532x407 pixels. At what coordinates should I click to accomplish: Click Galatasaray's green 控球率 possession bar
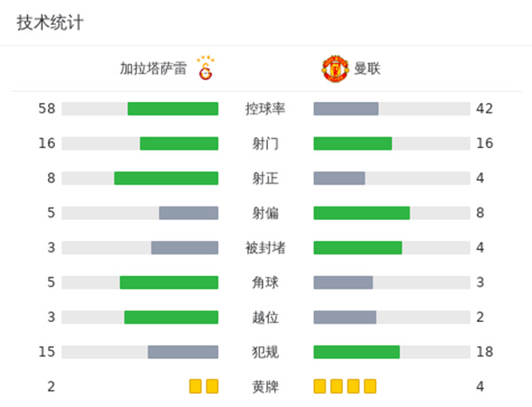[173, 109]
